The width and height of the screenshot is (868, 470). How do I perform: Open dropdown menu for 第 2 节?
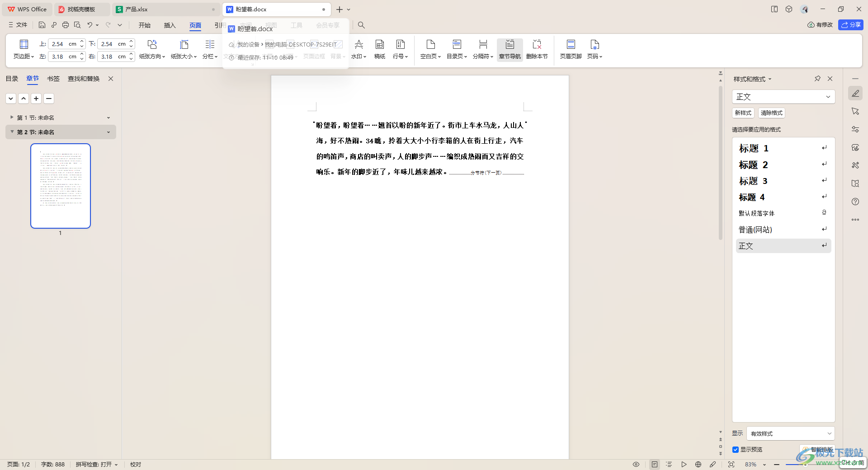108,132
